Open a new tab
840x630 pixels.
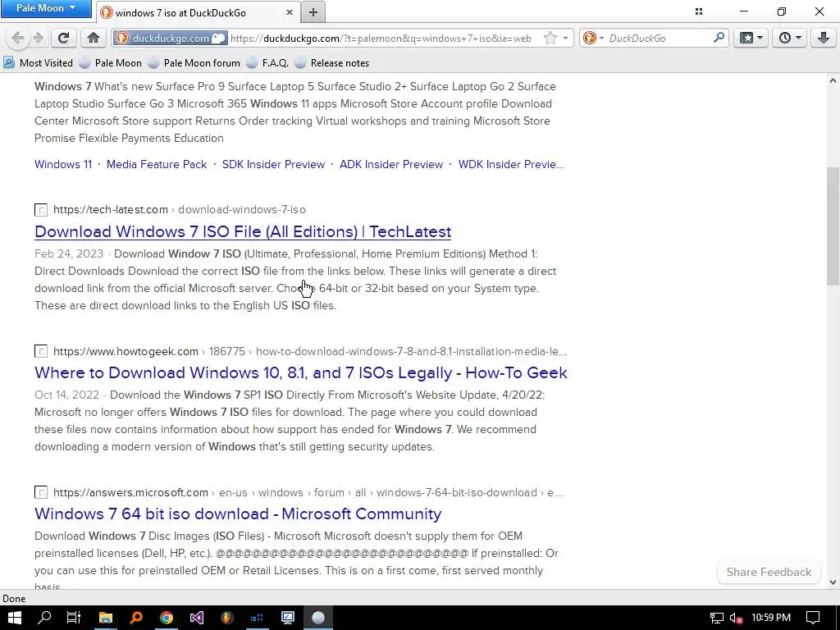(x=313, y=12)
